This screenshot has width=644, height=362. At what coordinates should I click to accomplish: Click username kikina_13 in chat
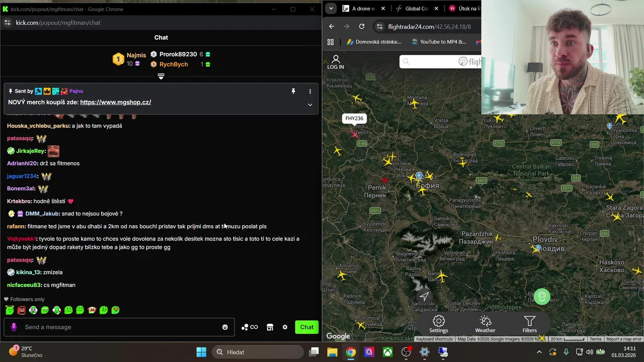tap(28, 272)
